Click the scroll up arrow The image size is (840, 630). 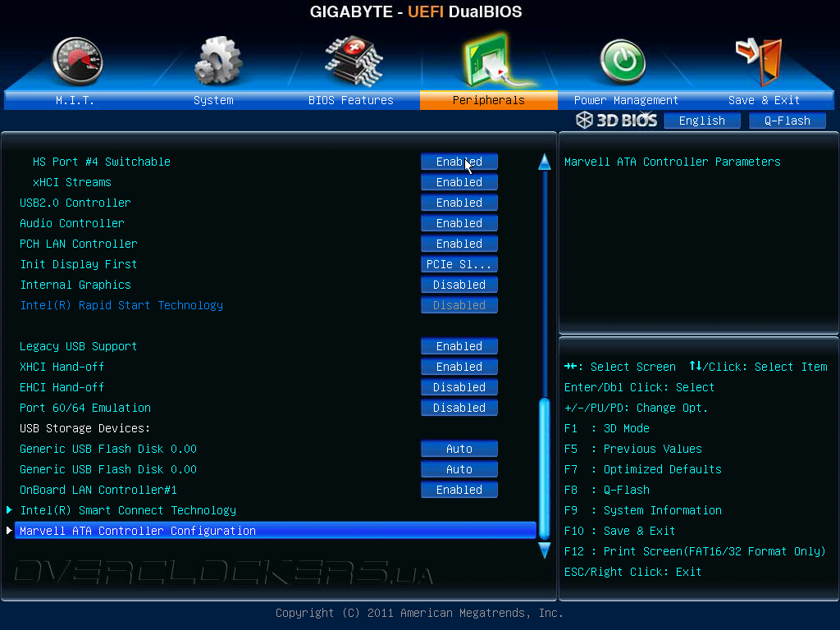click(x=545, y=162)
